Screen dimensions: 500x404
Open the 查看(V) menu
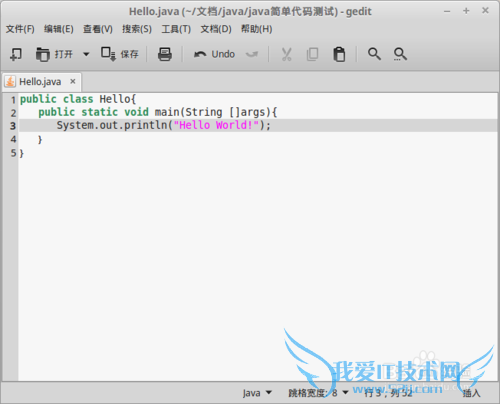click(x=98, y=29)
